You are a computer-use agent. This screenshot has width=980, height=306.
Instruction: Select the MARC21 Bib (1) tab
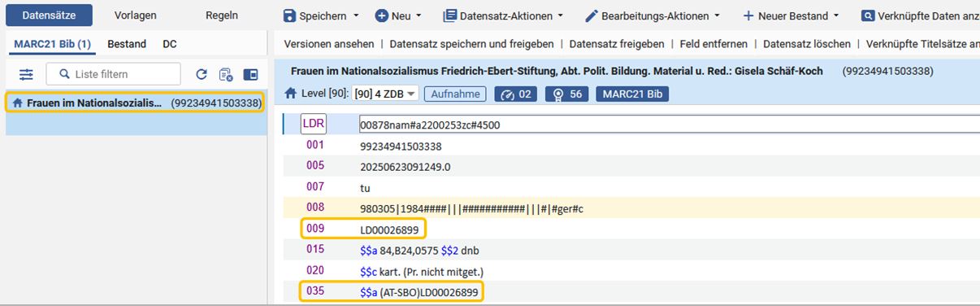[53, 44]
